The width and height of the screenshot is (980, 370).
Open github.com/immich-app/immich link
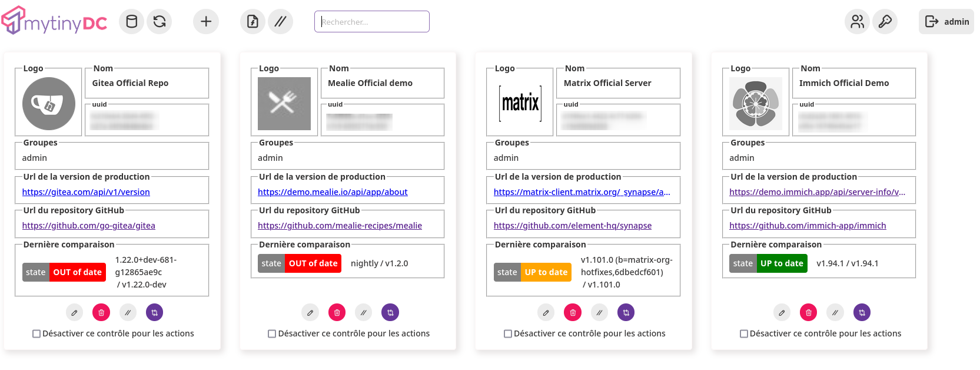point(808,226)
